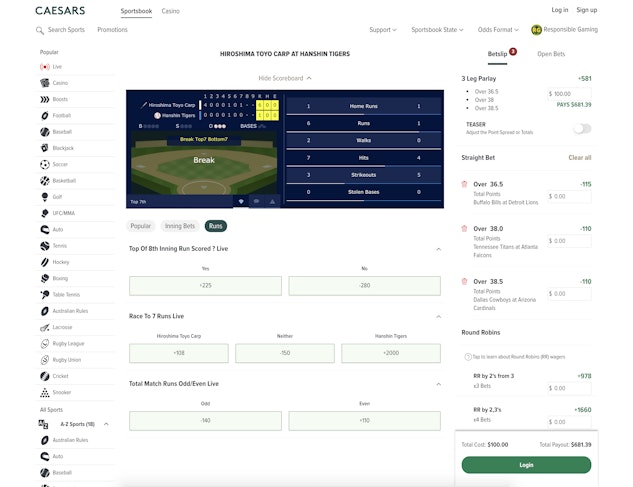633x487 pixels.
Task: Open the search sports magnifier icon
Action: pos(40,30)
